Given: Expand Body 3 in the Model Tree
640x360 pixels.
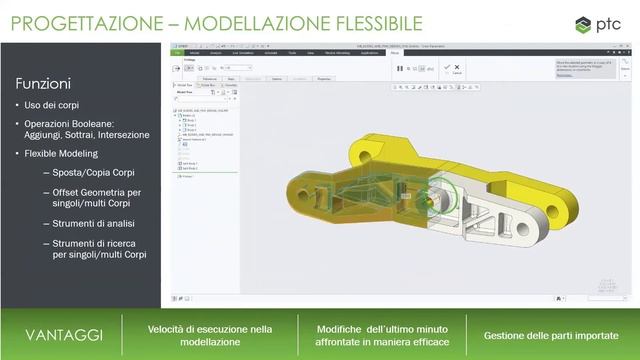Looking at the screenshot, I should [x=180, y=130].
